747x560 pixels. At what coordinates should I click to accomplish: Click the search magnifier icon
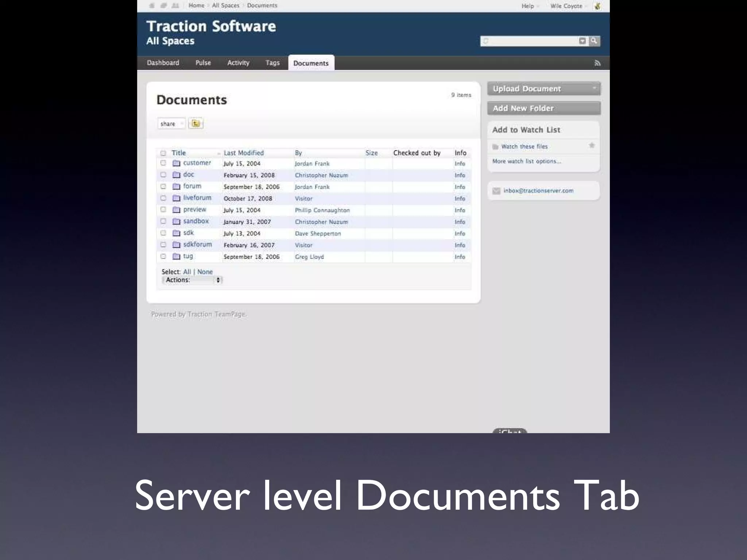[594, 41]
